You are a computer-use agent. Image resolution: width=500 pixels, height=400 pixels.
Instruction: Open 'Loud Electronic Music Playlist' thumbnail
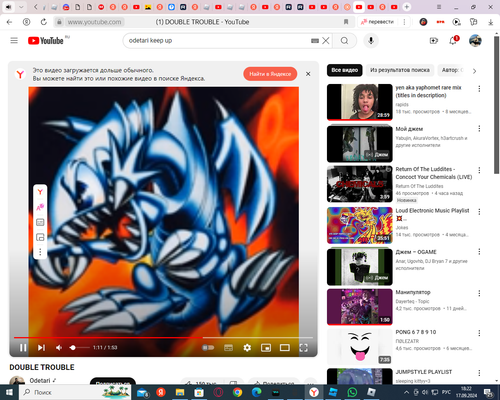360,225
